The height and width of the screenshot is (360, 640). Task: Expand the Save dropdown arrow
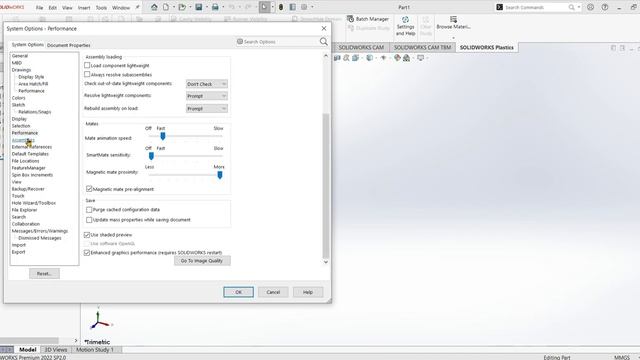coord(206,7)
